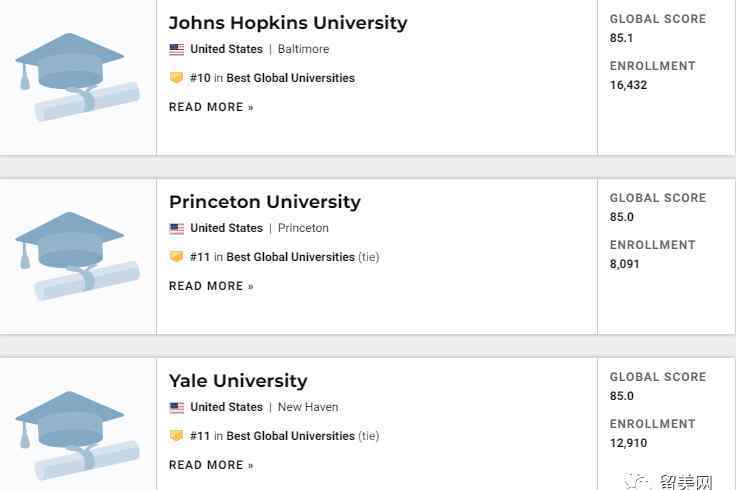Click the US flag under Princeton University
Screen dimensions: 736x490
(x=176, y=229)
